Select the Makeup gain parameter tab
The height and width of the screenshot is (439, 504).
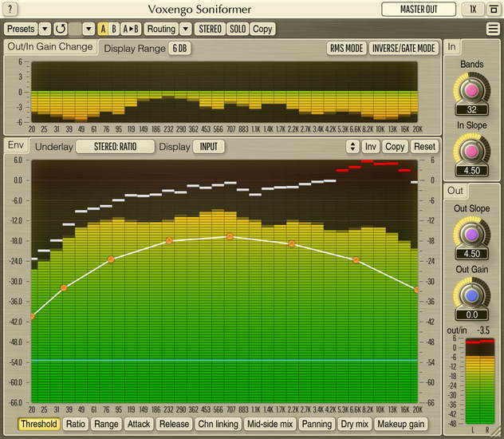pos(401,424)
